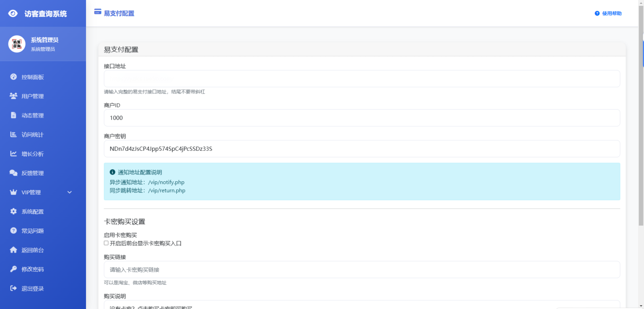Click the 系统管理员 profile avatar

coord(17,44)
